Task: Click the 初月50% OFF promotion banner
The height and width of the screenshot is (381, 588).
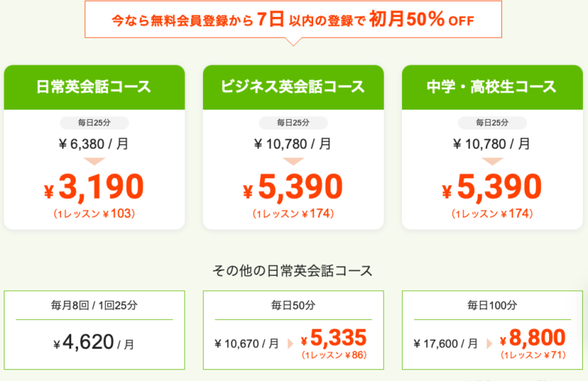Action: click(x=293, y=20)
